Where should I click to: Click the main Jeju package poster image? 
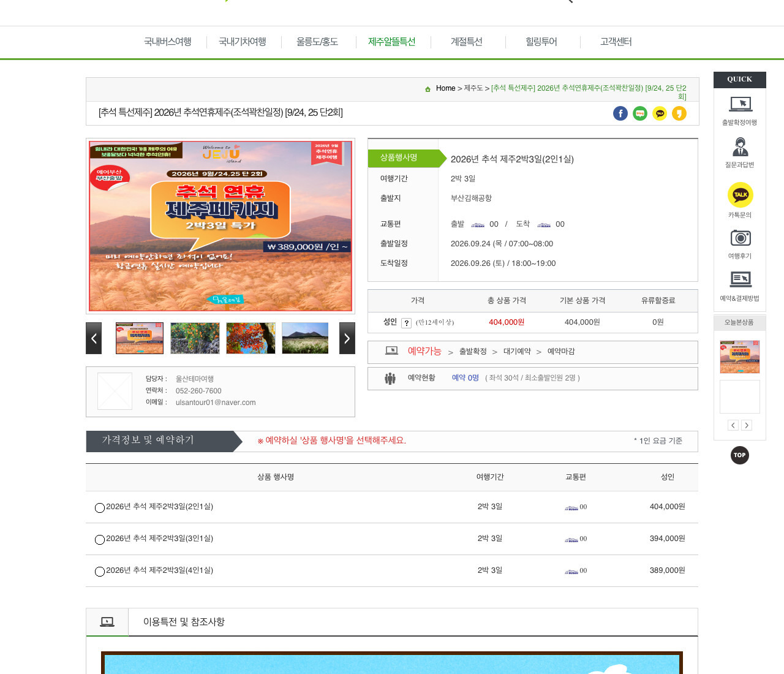[221, 226]
